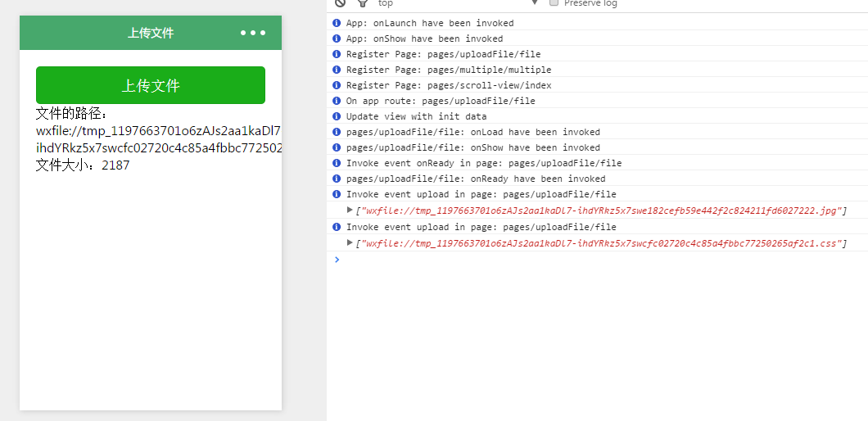Click the green 上传文件 upload button

pyautogui.click(x=151, y=85)
